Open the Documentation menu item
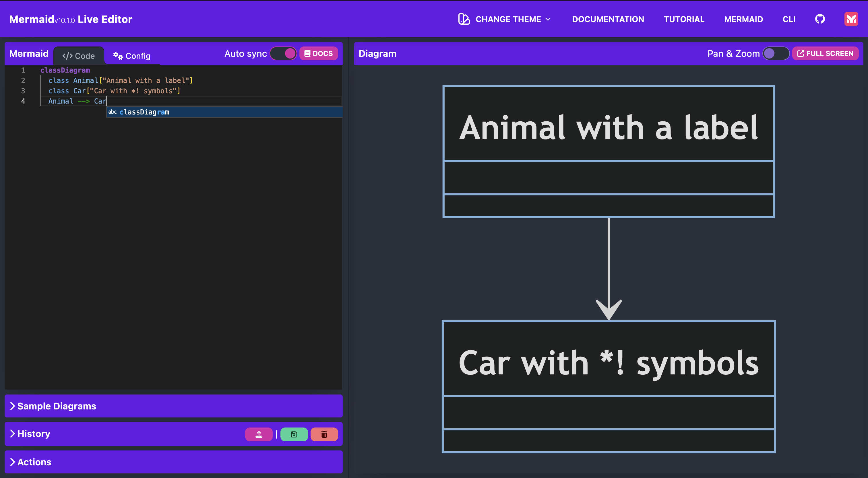Screen dimensions: 868x478 pos(608,19)
